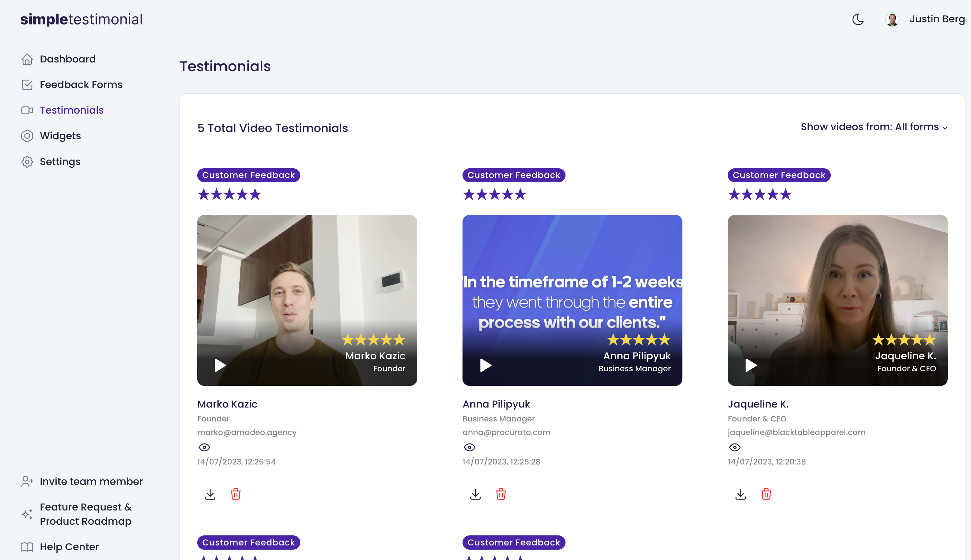Toggle visibility eye for Jaqueline K.
Viewport: 971px width, 560px height.
tap(735, 447)
